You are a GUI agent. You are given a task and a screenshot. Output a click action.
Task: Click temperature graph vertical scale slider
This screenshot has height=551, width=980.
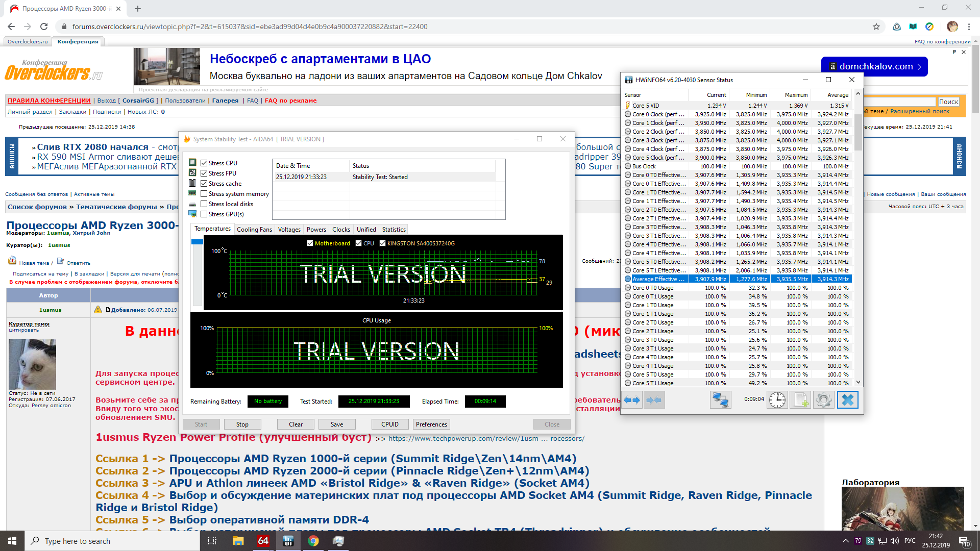pos(197,242)
